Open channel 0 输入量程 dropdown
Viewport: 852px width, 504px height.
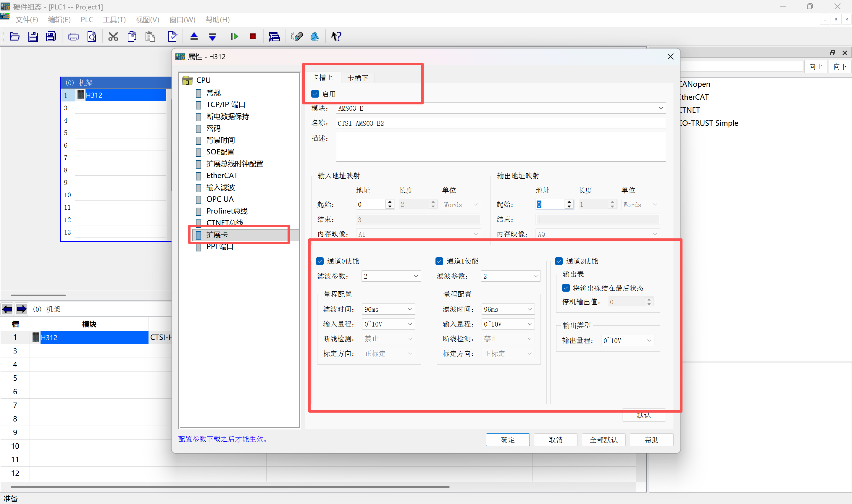click(388, 324)
